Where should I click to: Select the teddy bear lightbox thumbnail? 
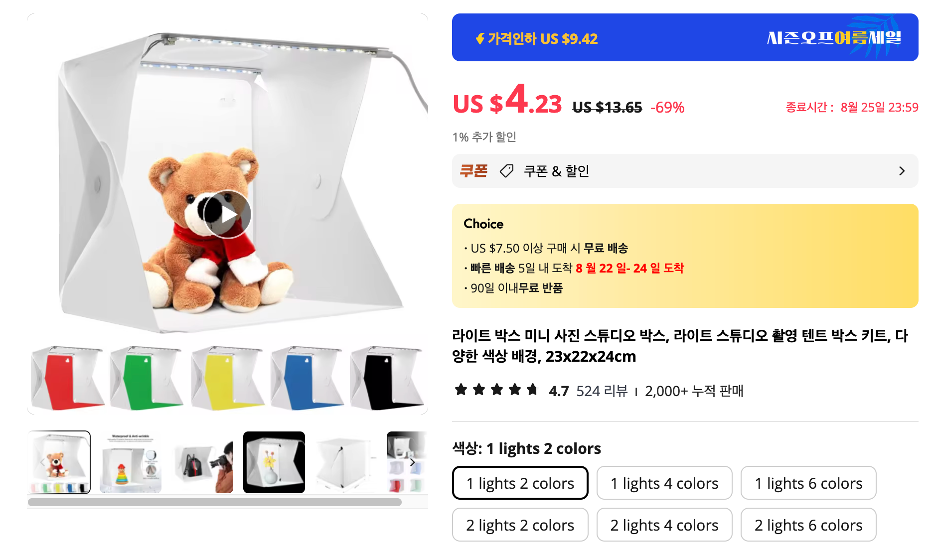[60, 462]
